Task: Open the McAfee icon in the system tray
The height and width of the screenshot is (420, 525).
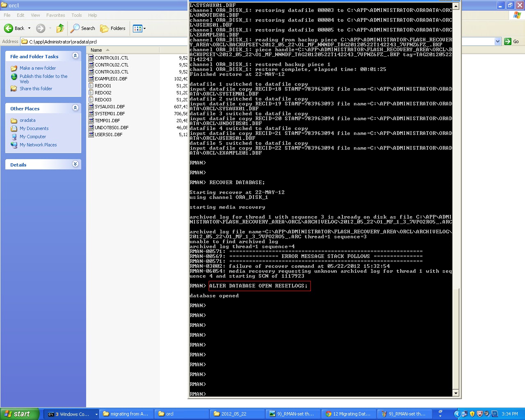Action: click(479, 414)
